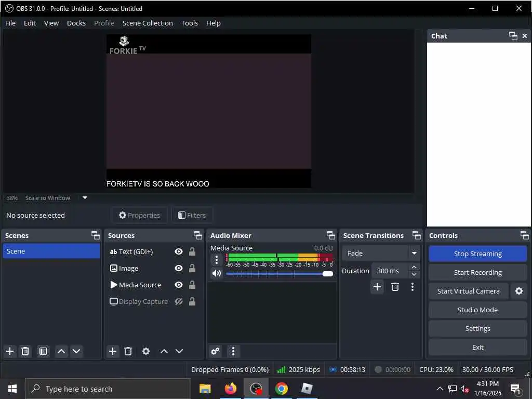Click Start Virtual Camera button
This screenshot has height=399, width=532.
468,291
